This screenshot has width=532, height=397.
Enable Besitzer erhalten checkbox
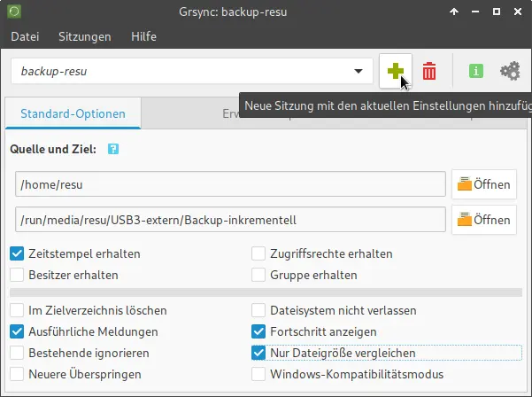coord(18,275)
